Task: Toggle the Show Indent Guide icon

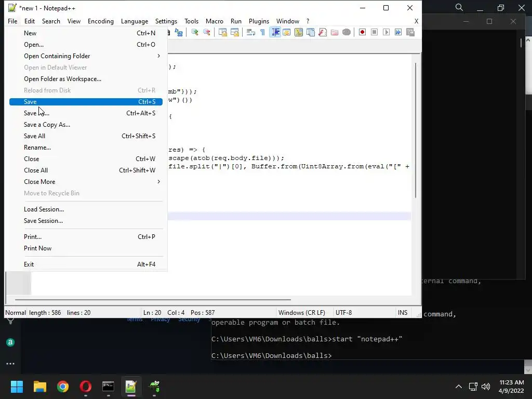Action: (x=275, y=32)
